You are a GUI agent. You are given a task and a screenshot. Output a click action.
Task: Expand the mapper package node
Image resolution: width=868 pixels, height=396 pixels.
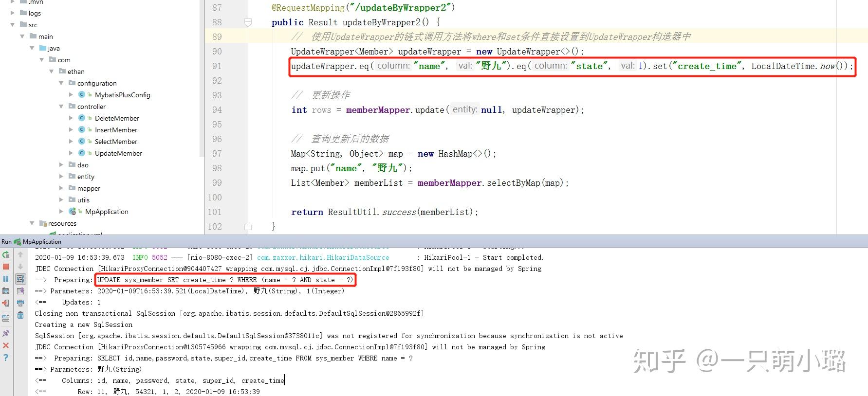(x=61, y=188)
